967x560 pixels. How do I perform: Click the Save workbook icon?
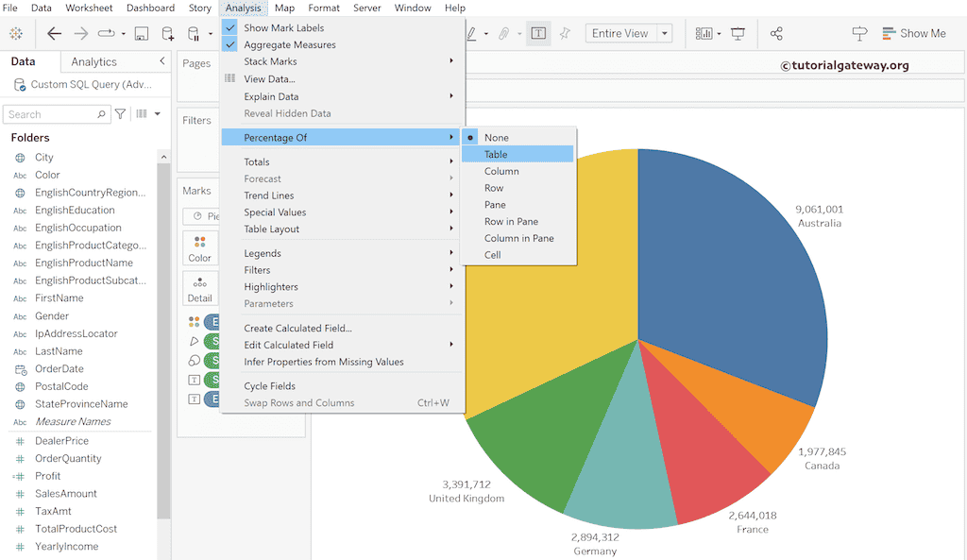tap(143, 33)
